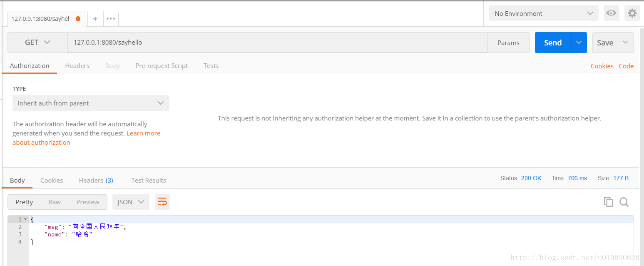
Task: Follow Learn more about authorization link
Action: click(143, 133)
